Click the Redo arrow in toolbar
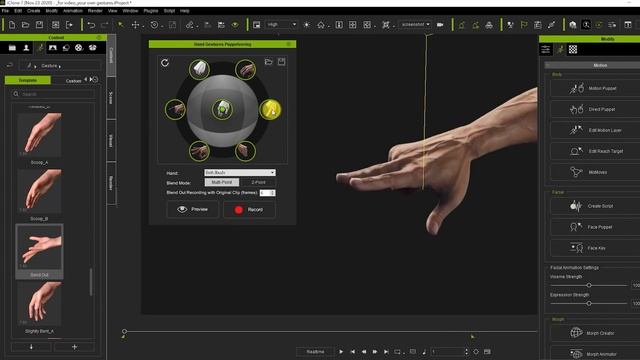This screenshot has height=360, width=640. pos(104,25)
